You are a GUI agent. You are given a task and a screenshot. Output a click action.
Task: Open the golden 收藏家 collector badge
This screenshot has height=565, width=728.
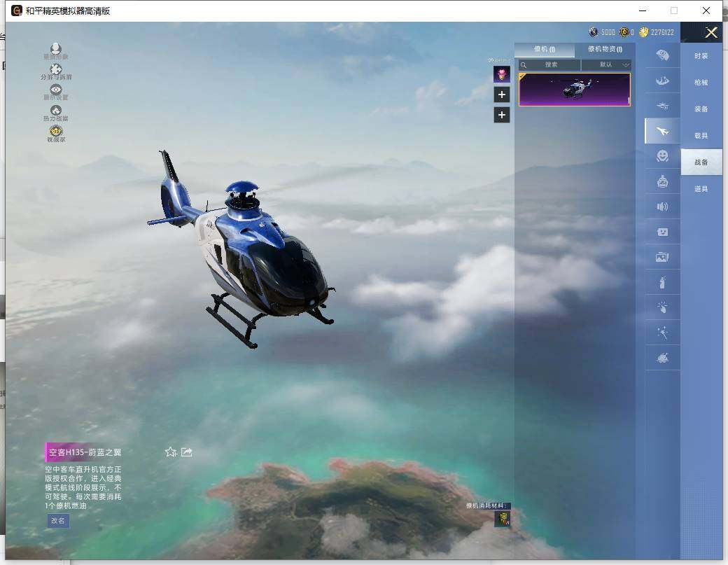click(x=56, y=131)
